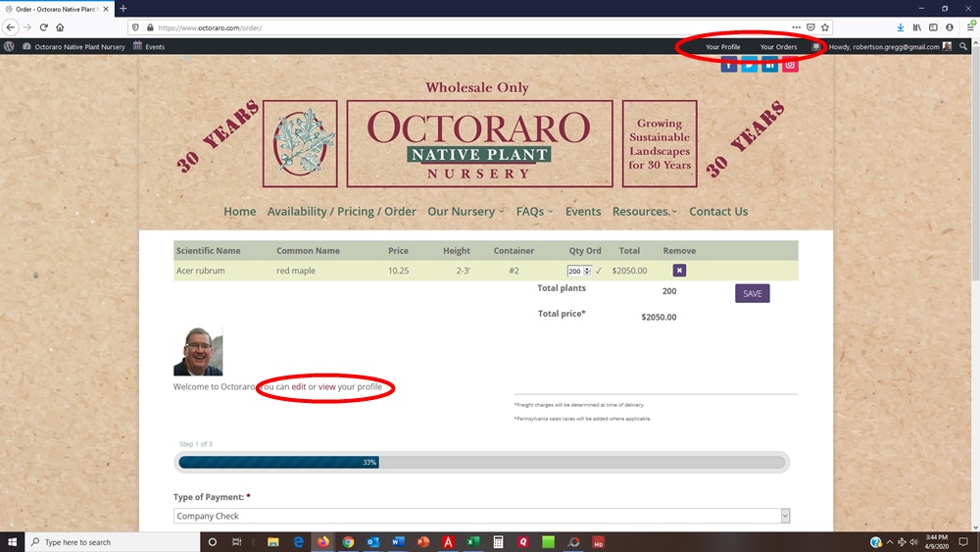Select the Order - Octoraro Native Plant tab
The image size is (980, 552).
coord(56,9)
